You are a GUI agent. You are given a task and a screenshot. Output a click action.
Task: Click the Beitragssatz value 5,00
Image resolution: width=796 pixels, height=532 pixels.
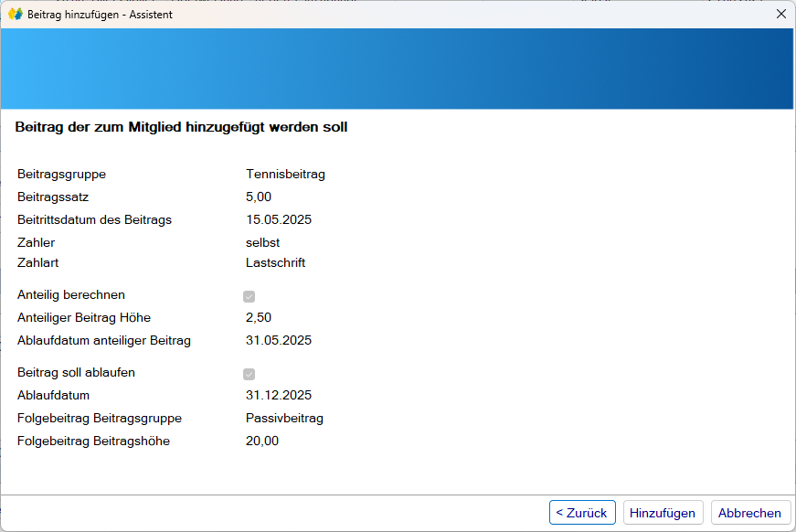(x=259, y=197)
